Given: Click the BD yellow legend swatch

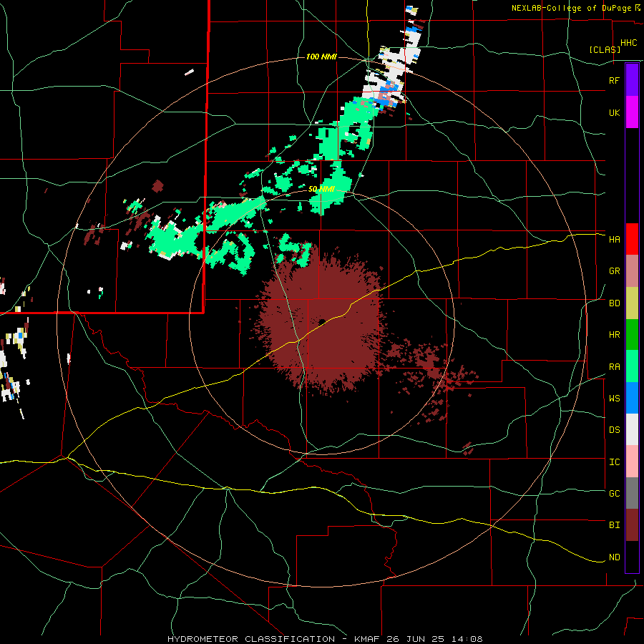Looking at the screenshot, I should (x=632, y=303).
